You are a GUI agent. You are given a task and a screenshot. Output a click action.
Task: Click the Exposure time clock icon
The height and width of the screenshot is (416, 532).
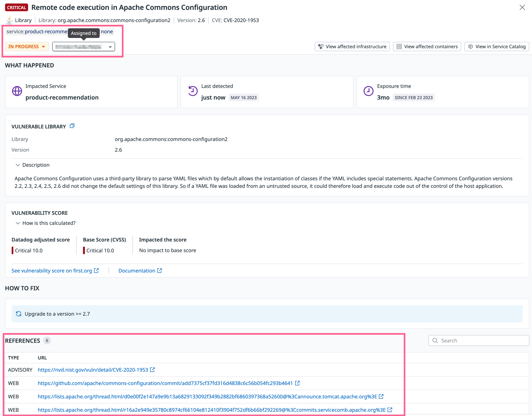(368, 91)
